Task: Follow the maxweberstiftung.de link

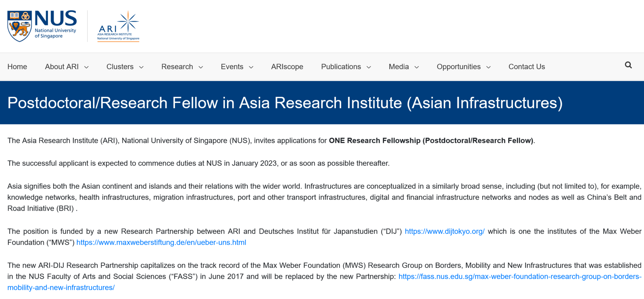Action: click(161, 242)
